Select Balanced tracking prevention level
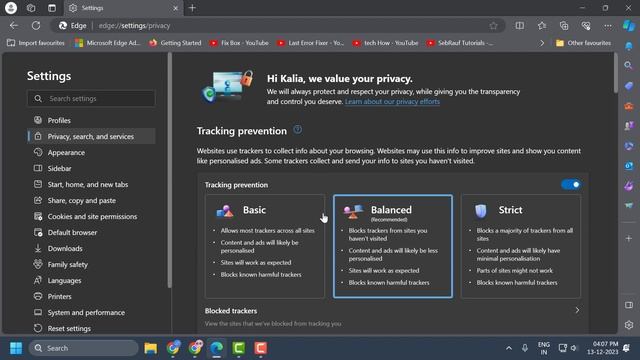This screenshot has width=640, height=360. point(393,246)
